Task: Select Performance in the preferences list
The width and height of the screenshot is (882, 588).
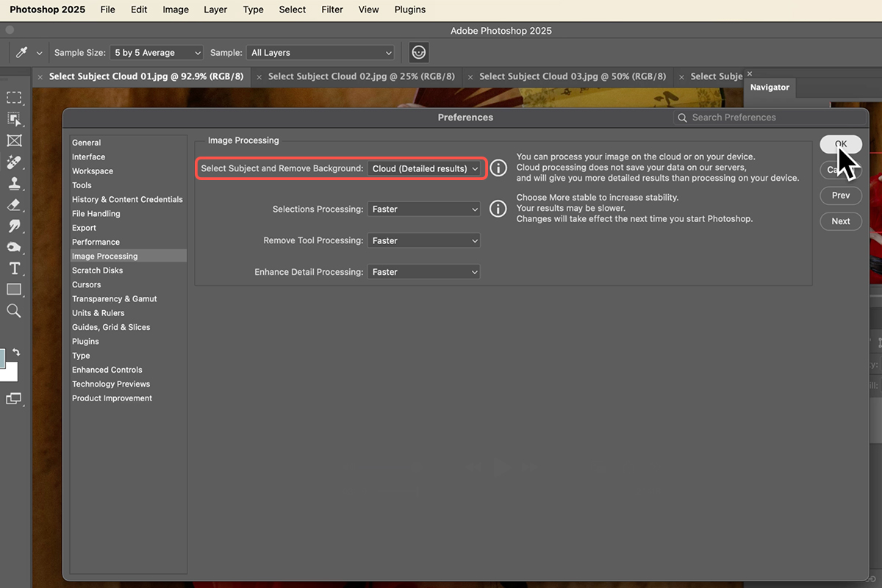Action: [96, 242]
